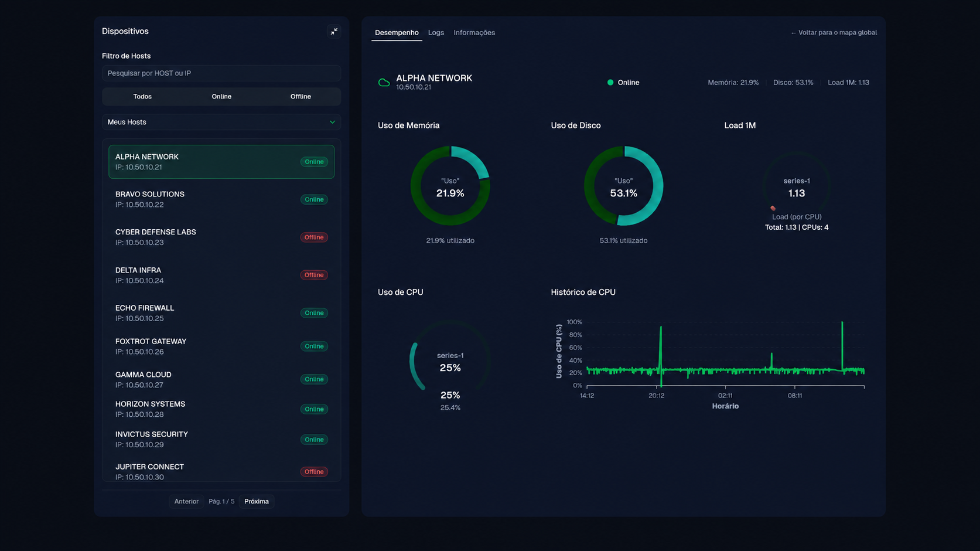Click the Offline badge on JUPITER CONNECT
Screen dimensions: 980x551
(x=314, y=472)
